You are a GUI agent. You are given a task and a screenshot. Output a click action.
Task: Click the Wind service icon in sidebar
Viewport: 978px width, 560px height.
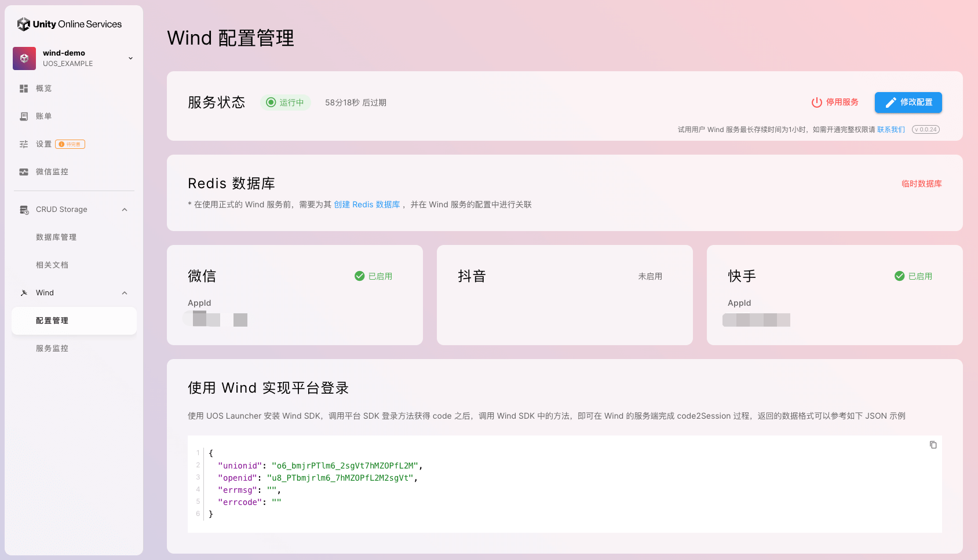tap(24, 293)
